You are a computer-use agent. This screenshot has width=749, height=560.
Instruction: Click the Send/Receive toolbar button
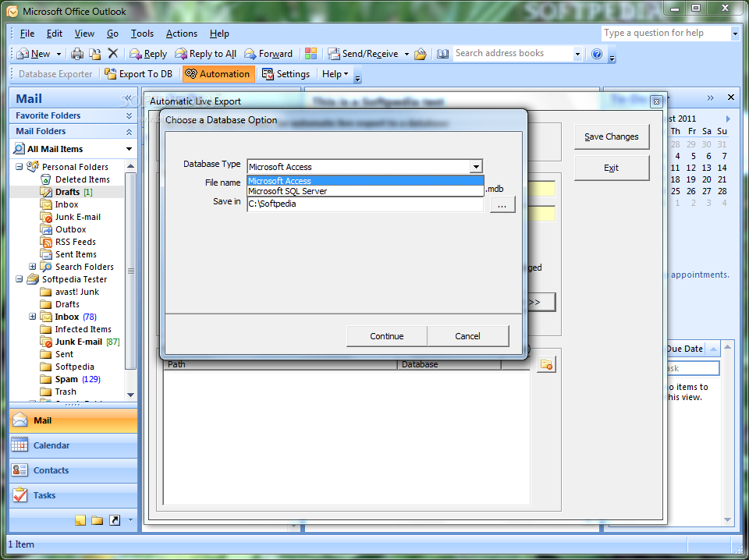point(363,54)
